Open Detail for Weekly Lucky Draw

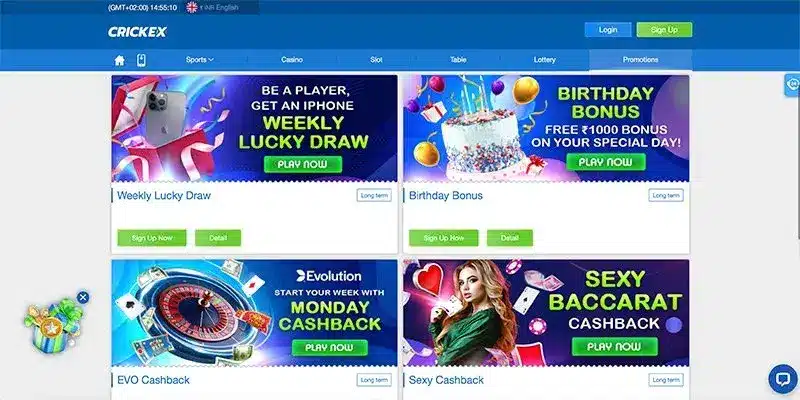pos(218,238)
